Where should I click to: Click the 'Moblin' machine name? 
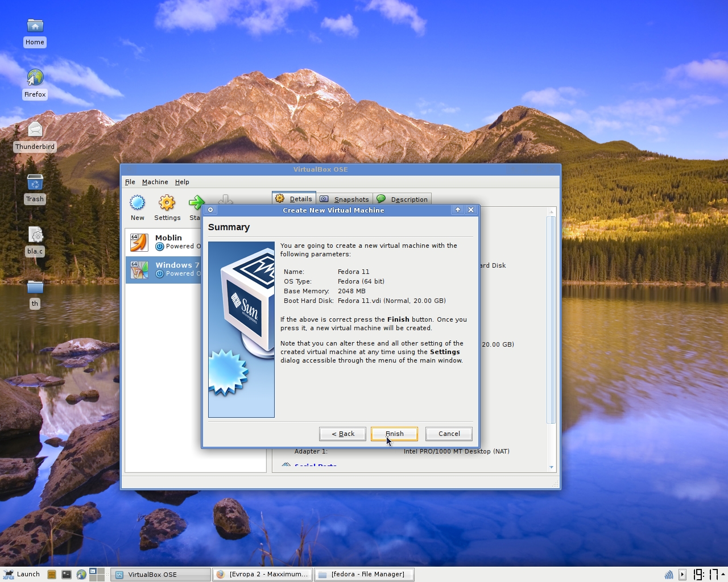[x=168, y=238]
